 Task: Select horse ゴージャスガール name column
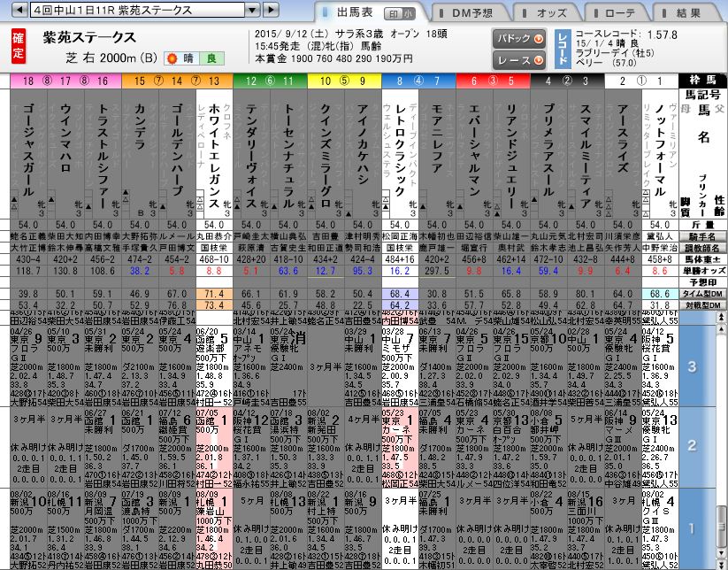point(28,149)
